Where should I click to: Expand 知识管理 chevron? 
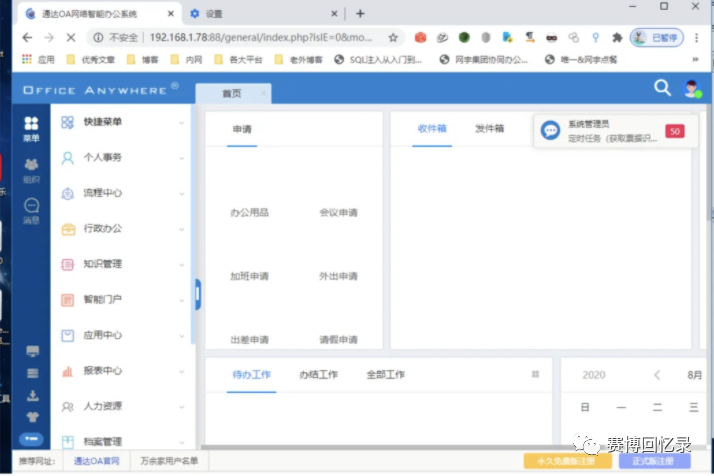[182, 265]
